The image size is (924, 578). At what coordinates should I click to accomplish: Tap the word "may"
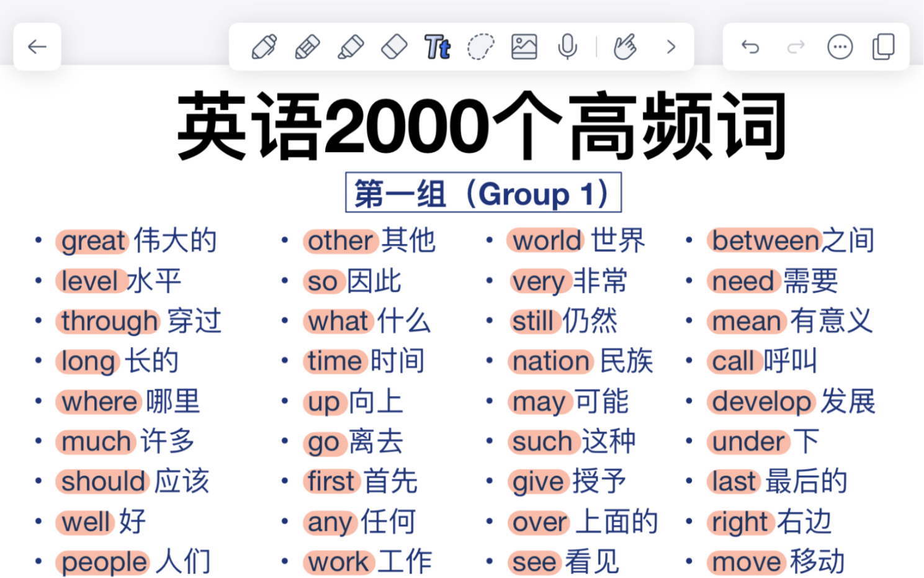tap(539, 402)
